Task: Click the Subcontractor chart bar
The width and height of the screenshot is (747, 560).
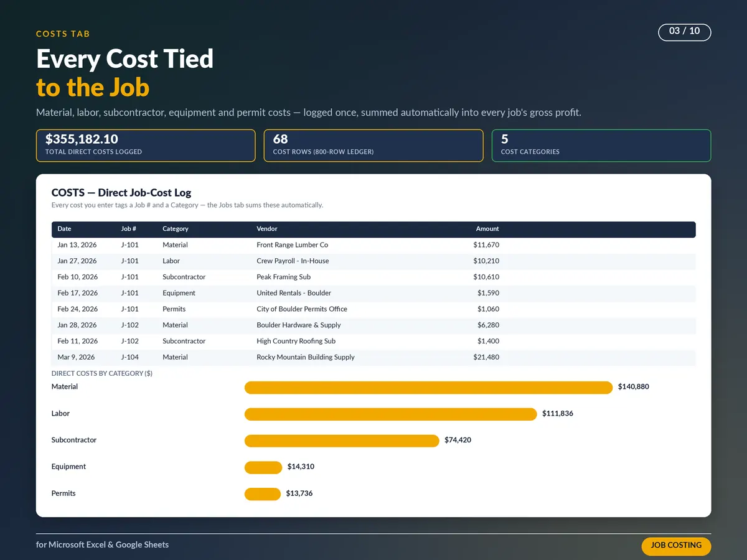Action: pos(342,441)
